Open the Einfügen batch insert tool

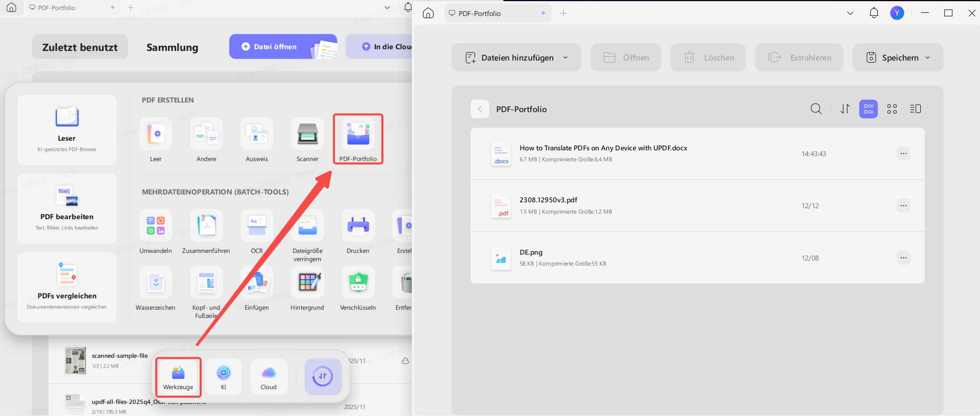point(257,282)
